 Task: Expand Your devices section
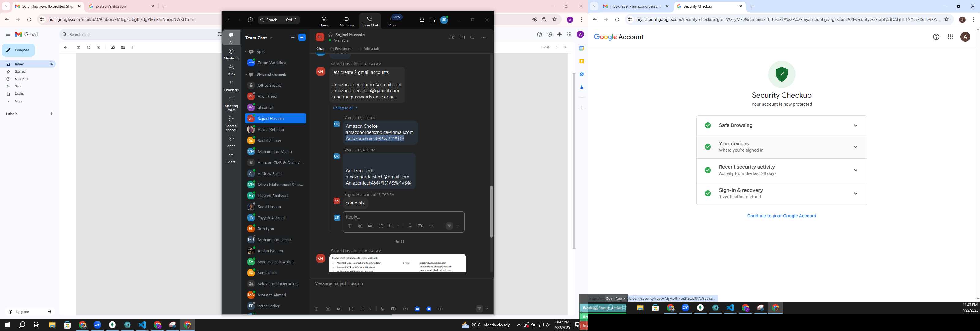pyautogui.click(x=856, y=147)
